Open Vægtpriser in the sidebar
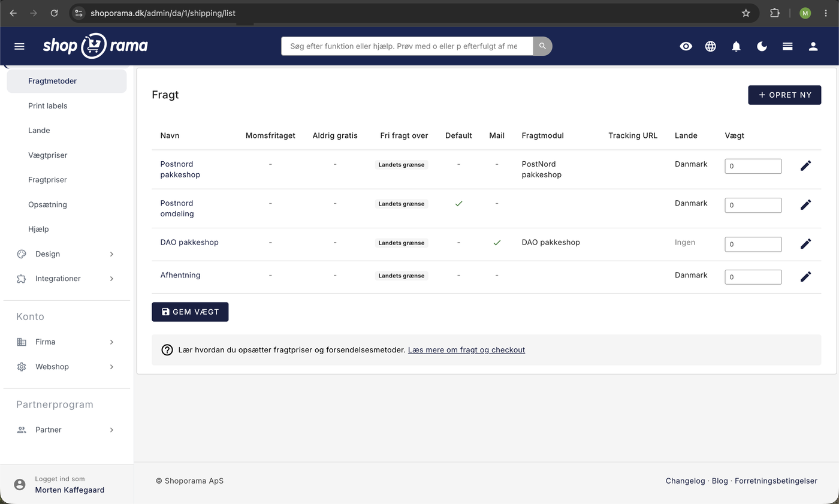Screen dimensions: 839x504 (x=47, y=155)
